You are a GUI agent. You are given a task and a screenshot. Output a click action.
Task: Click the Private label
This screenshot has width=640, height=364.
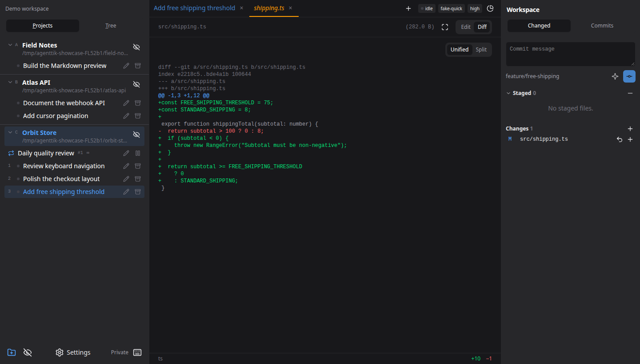click(120, 352)
